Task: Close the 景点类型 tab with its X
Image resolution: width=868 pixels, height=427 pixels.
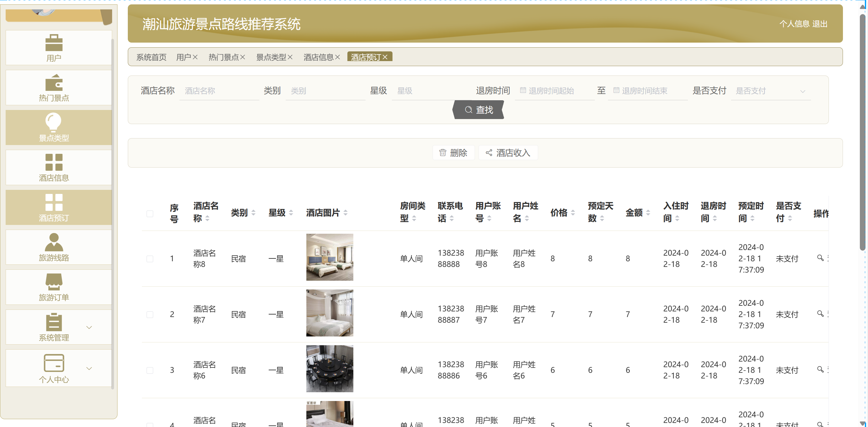Action: [290, 57]
